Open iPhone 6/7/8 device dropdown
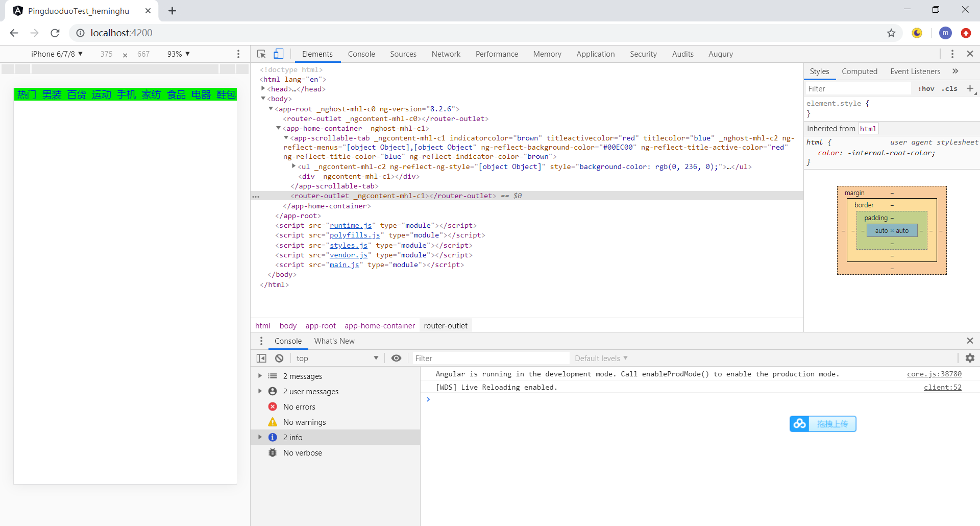980x526 pixels. pyautogui.click(x=57, y=54)
